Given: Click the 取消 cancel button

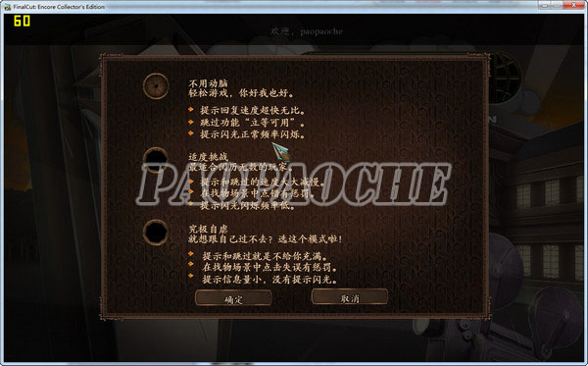Looking at the screenshot, I should [x=350, y=297].
